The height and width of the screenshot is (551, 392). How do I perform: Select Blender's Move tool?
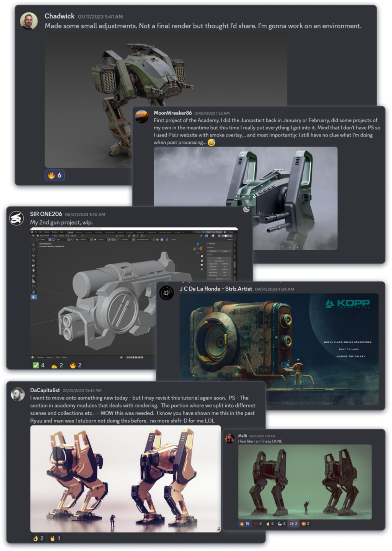point(34,256)
